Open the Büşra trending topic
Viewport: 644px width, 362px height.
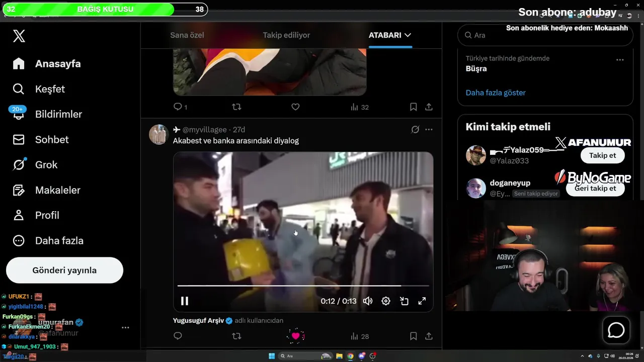coord(476,68)
